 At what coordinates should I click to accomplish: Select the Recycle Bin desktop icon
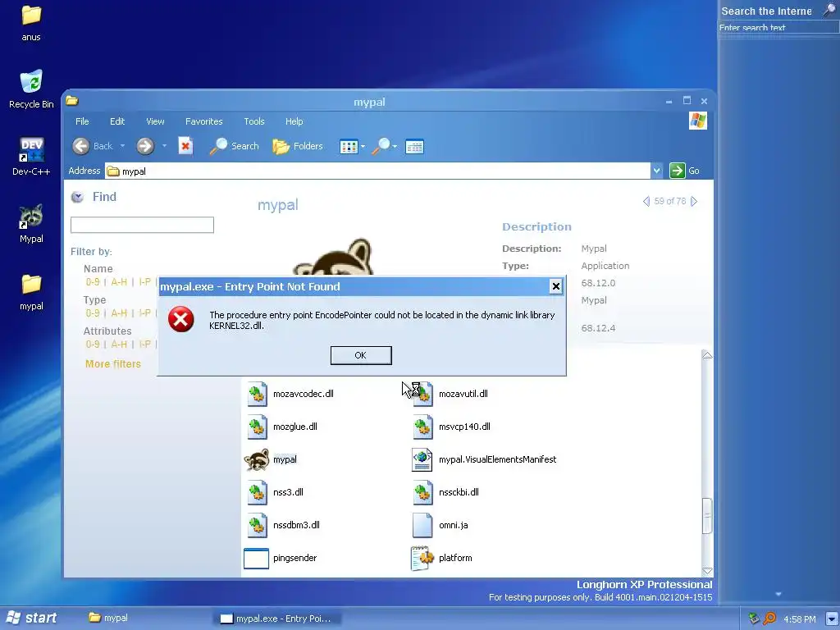32,89
